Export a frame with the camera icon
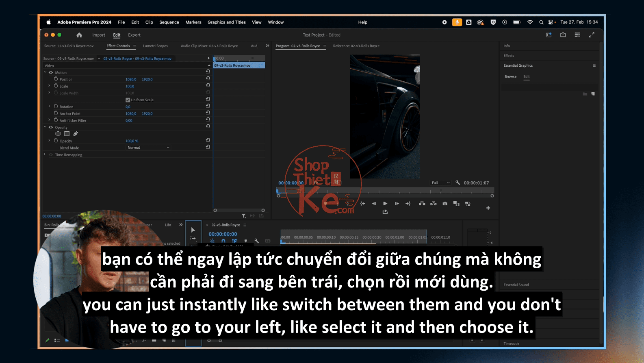This screenshot has height=363, width=644. 445,204
